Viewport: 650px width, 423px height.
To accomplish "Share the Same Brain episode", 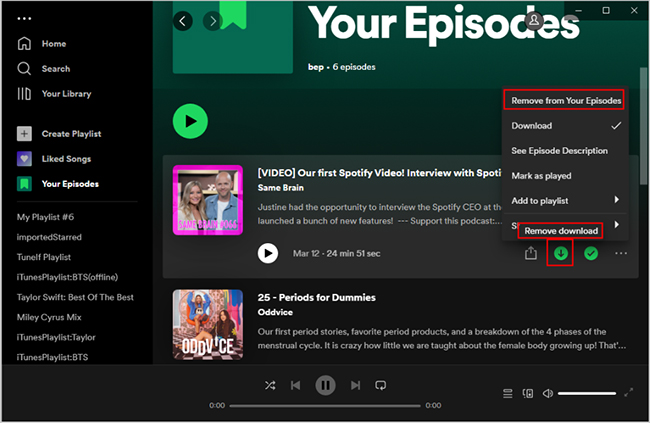I will coord(531,253).
